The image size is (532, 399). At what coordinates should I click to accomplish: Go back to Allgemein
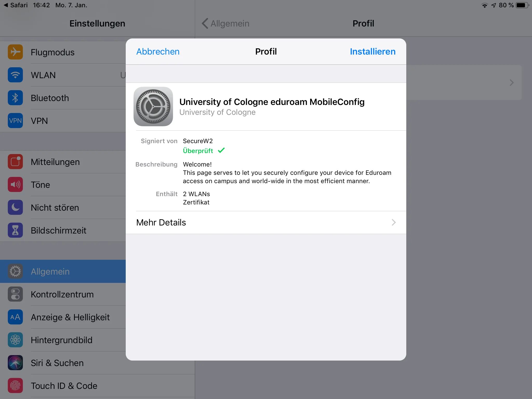pos(225,24)
